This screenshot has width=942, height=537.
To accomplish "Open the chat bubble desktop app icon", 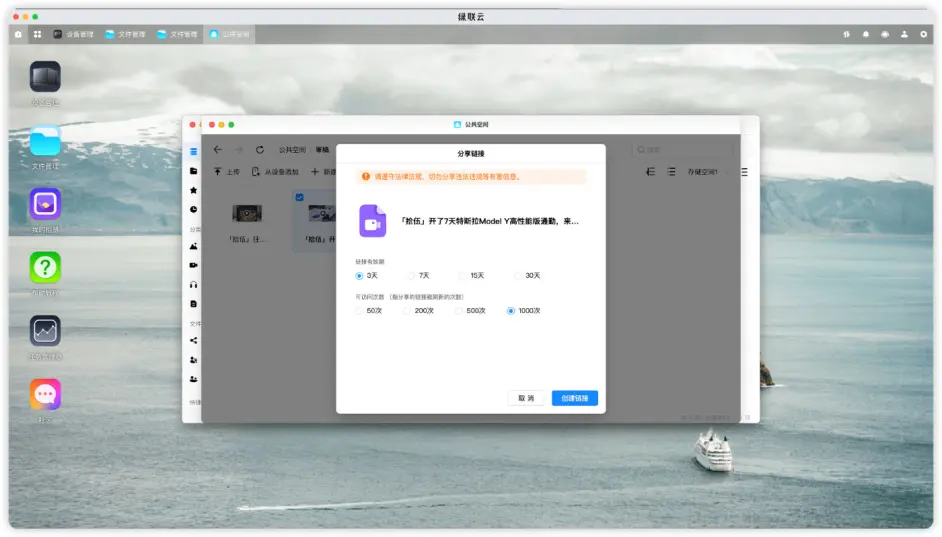I will [x=45, y=394].
